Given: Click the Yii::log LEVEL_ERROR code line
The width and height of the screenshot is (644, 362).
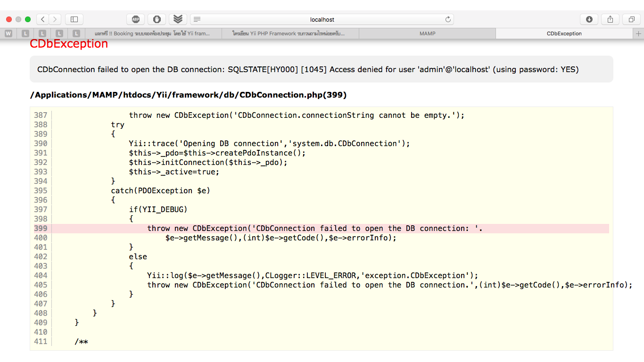Looking at the screenshot, I should click(313, 275).
